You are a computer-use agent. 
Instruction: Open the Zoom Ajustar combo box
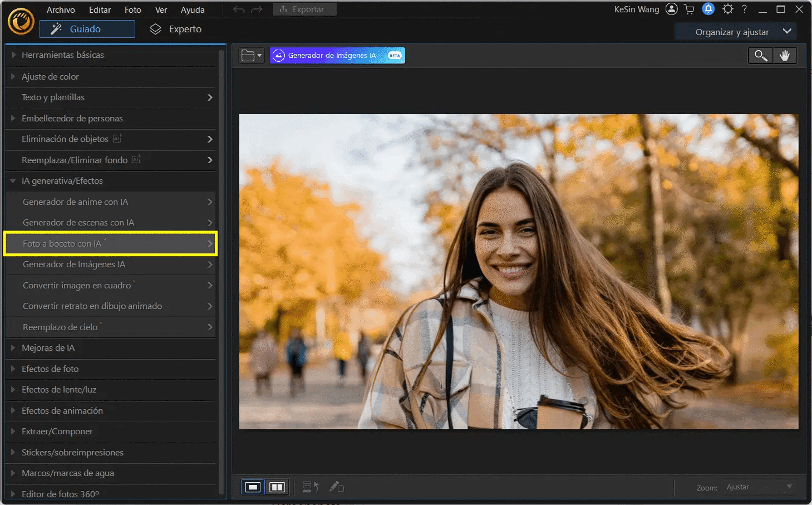[760, 487]
